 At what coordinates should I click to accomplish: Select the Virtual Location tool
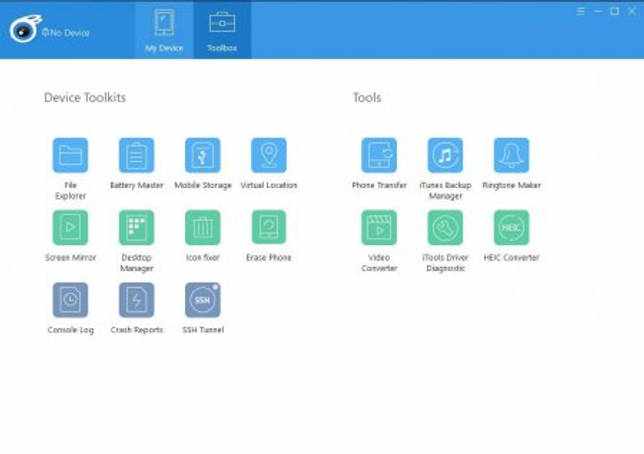269,155
